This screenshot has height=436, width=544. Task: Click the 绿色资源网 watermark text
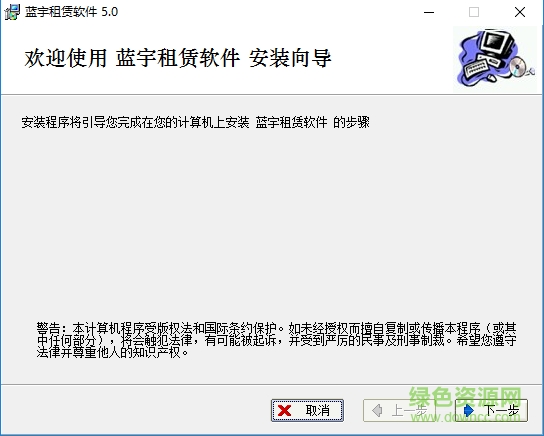(466, 396)
